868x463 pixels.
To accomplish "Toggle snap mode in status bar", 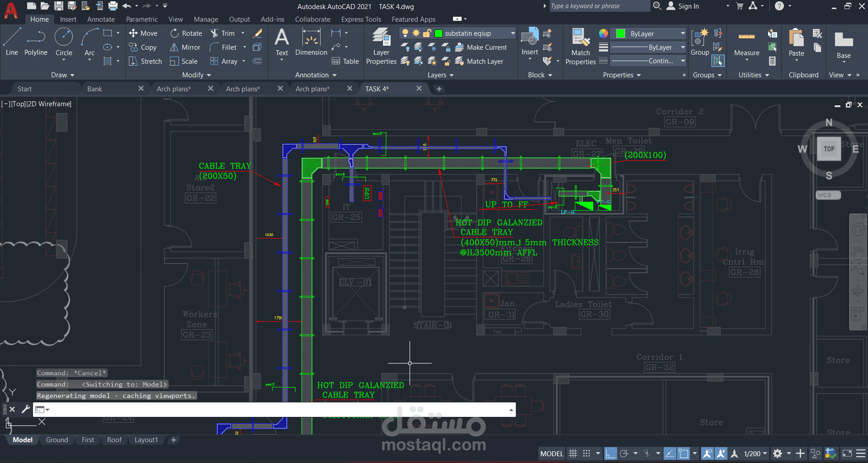I will (x=586, y=453).
